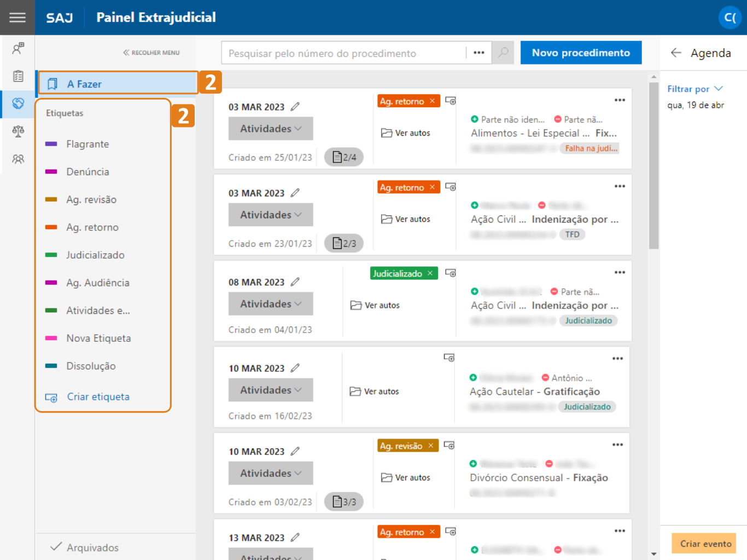Open more options on Divórcio Consensual card
This screenshot has width=747, height=560.
click(x=617, y=445)
